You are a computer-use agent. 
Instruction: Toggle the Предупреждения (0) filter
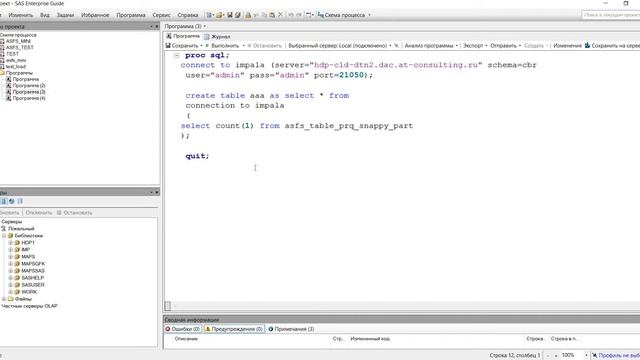(x=234, y=329)
